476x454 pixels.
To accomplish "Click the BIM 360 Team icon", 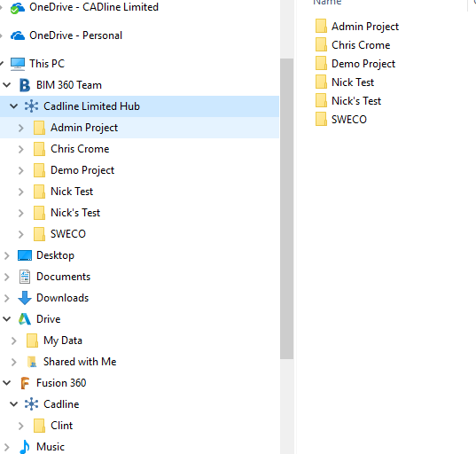I will pos(25,85).
